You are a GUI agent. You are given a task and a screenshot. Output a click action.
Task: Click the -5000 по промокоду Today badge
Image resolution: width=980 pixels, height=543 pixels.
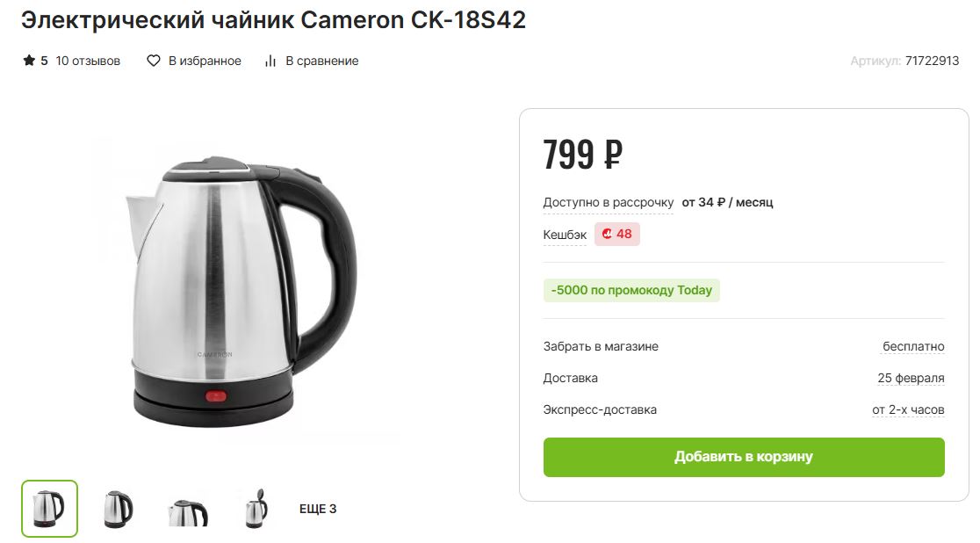pyautogui.click(x=631, y=290)
